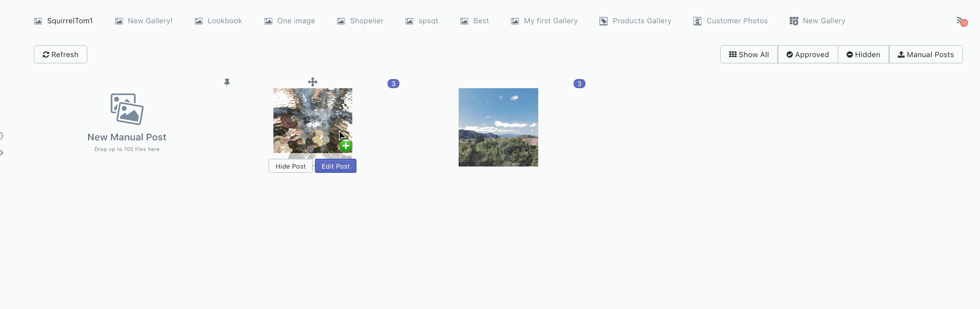This screenshot has height=309, width=980.
Task: Filter posts with Show All
Action: 749,54
